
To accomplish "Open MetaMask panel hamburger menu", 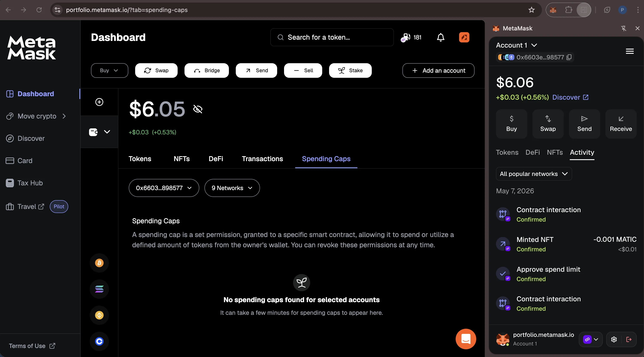I will pos(629,51).
